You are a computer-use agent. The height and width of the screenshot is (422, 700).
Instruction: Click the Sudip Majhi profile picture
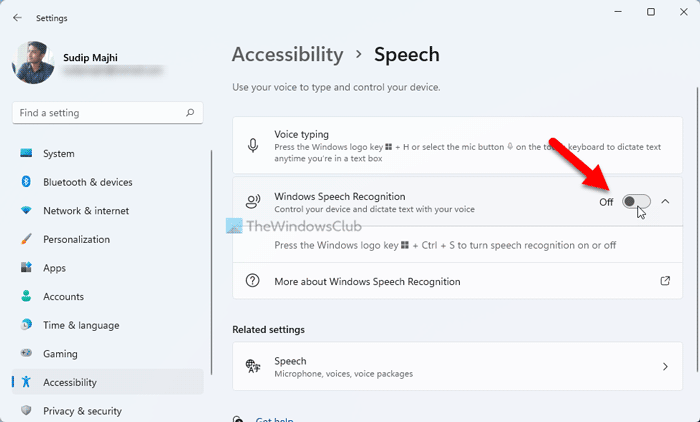pos(33,63)
